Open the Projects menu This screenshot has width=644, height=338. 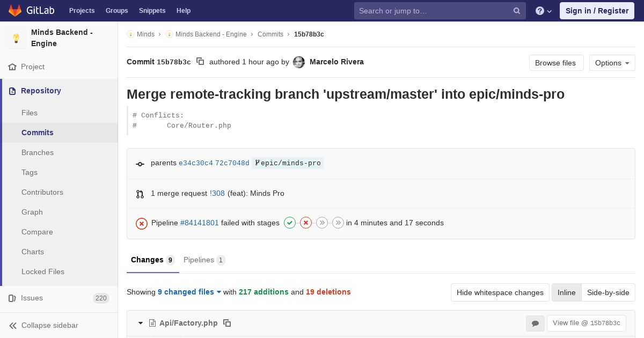82,11
